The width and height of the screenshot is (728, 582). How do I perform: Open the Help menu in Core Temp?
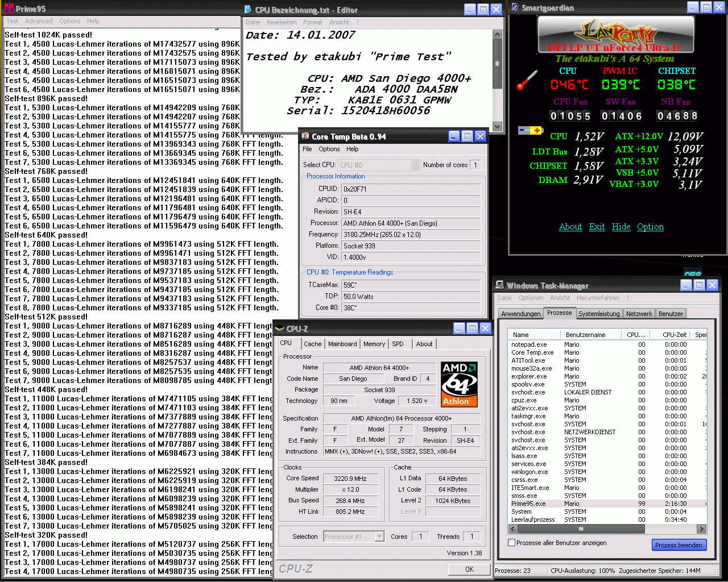[x=353, y=149]
